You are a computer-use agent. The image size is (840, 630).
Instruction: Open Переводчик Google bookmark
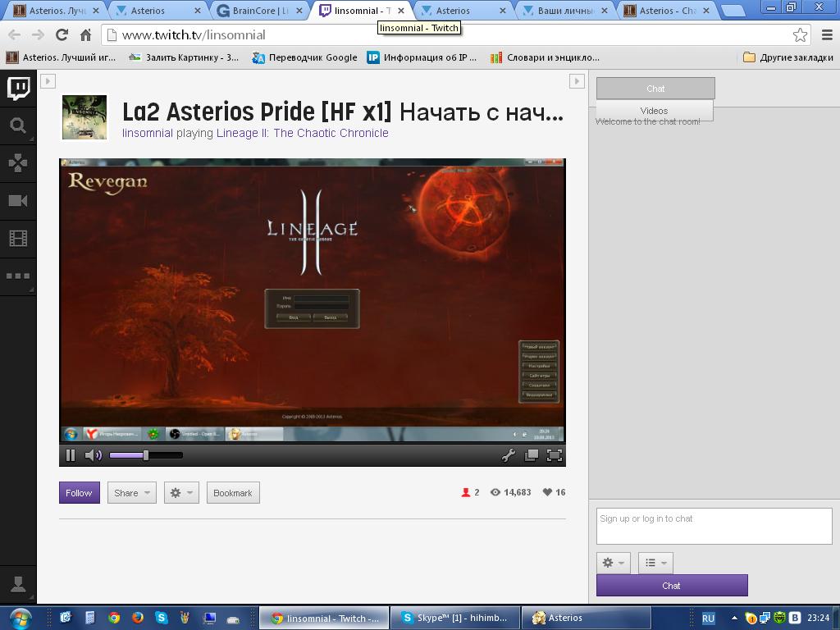click(x=305, y=57)
